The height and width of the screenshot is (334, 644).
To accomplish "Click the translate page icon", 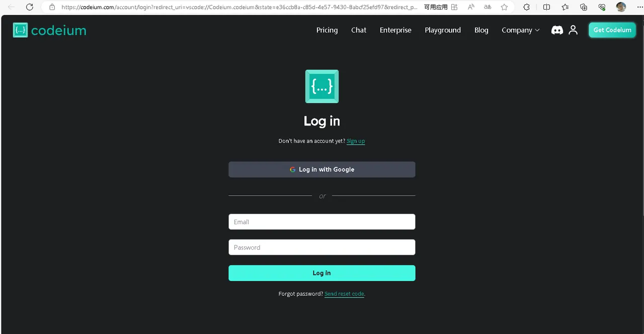I will point(488,7).
